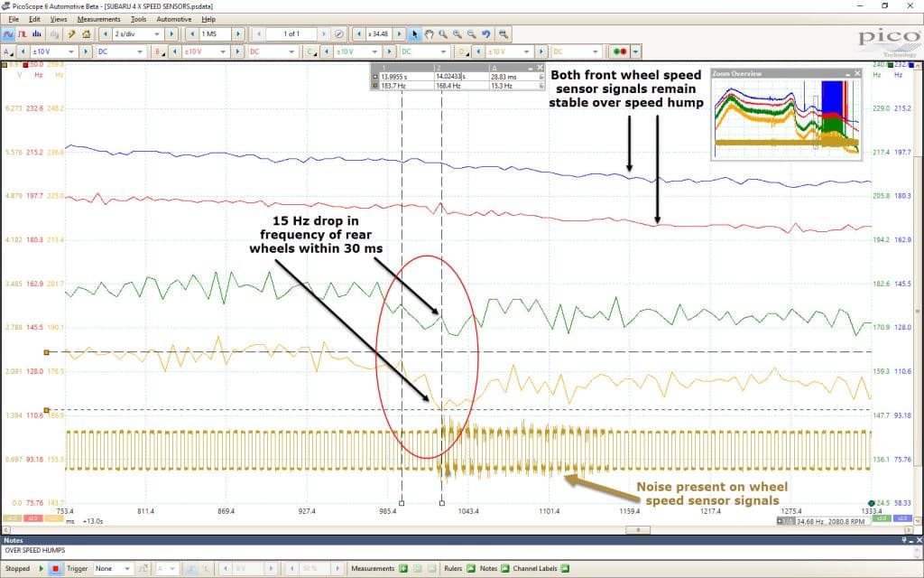Open Channel D options button

464,51
